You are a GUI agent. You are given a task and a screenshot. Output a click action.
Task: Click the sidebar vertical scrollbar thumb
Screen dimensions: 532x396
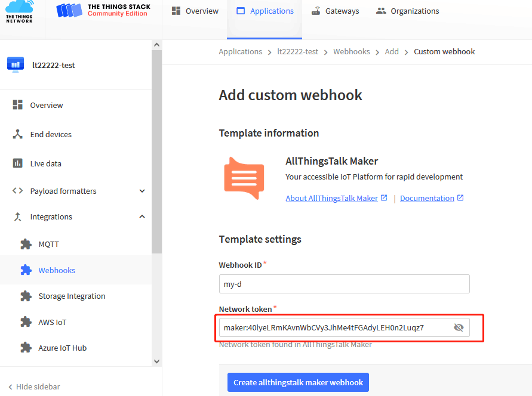pos(156,151)
